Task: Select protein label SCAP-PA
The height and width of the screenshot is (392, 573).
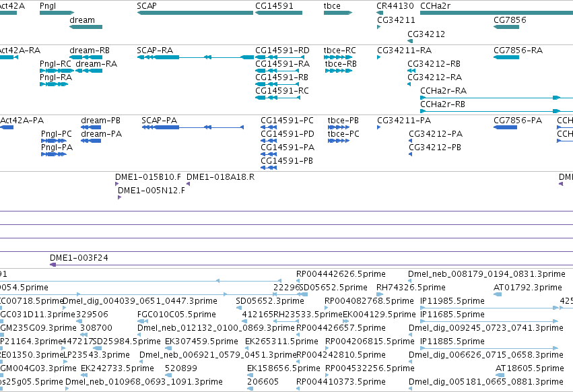Action: tap(160, 121)
